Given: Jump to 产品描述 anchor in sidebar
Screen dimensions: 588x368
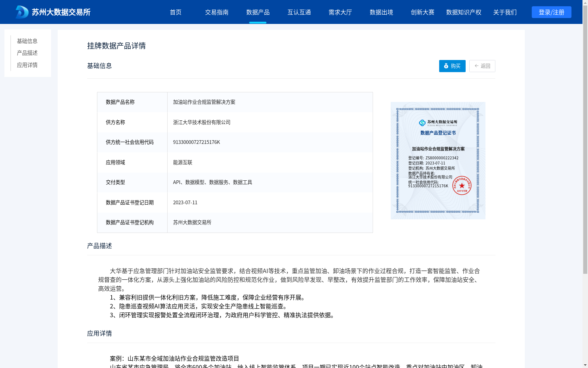Looking at the screenshot, I should pyautogui.click(x=27, y=53).
